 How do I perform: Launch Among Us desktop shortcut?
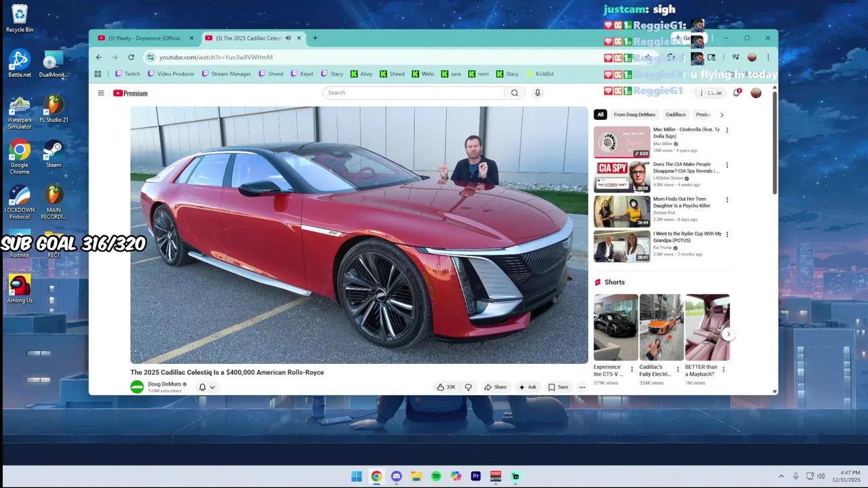point(20,289)
